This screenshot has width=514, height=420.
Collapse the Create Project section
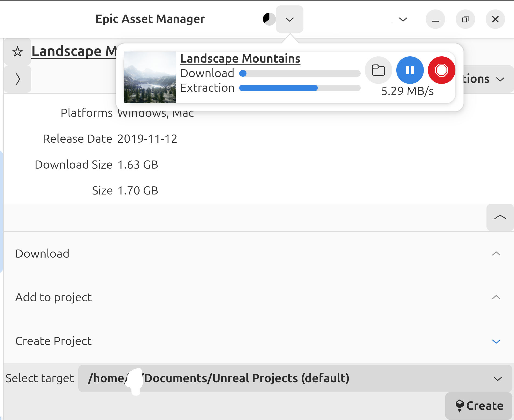tap(496, 341)
